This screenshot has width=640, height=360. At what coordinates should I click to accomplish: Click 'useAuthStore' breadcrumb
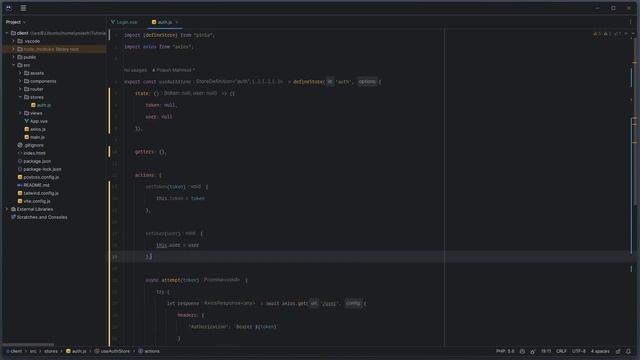(112, 351)
